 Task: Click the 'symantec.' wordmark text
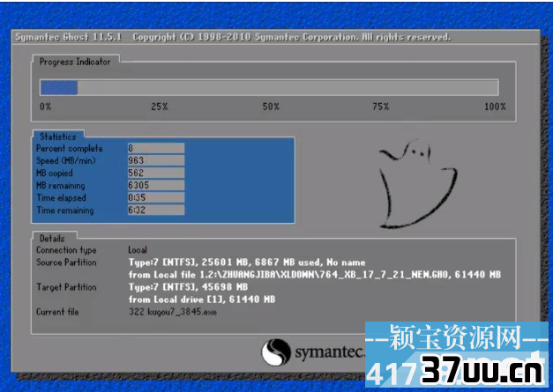point(329,351)
